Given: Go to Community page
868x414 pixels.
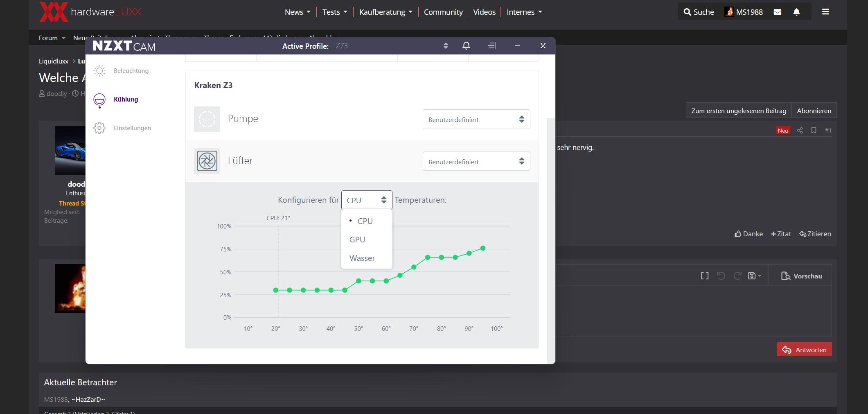Looking at the screenshot, I should (x=443, y=12).
